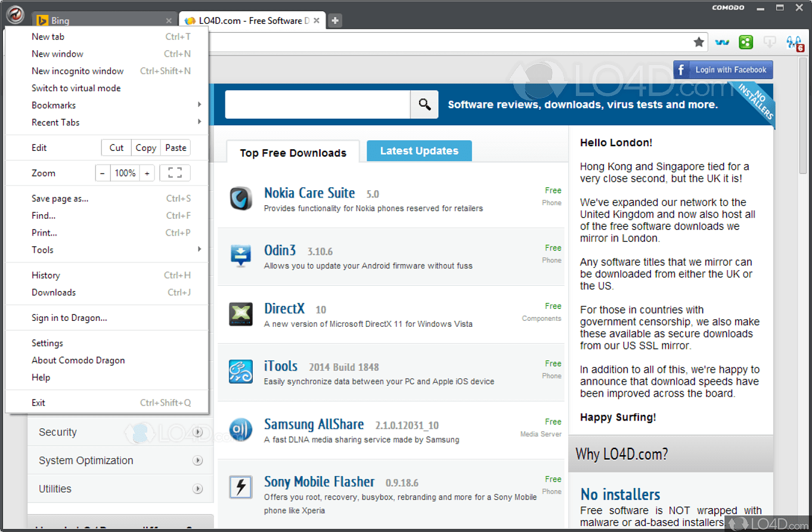Click the "Hello London!" heading
The width and height of the screenshot is (812, 532).
point(616,143)
